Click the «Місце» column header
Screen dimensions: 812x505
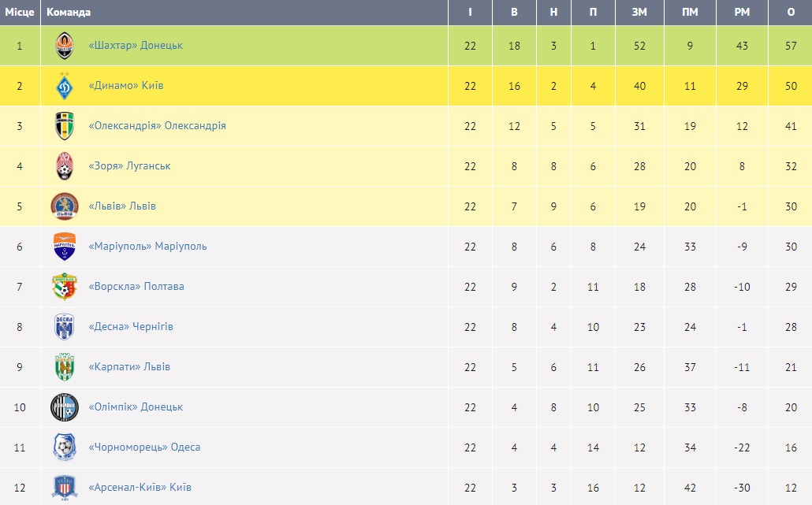click(x=20, y=13)
